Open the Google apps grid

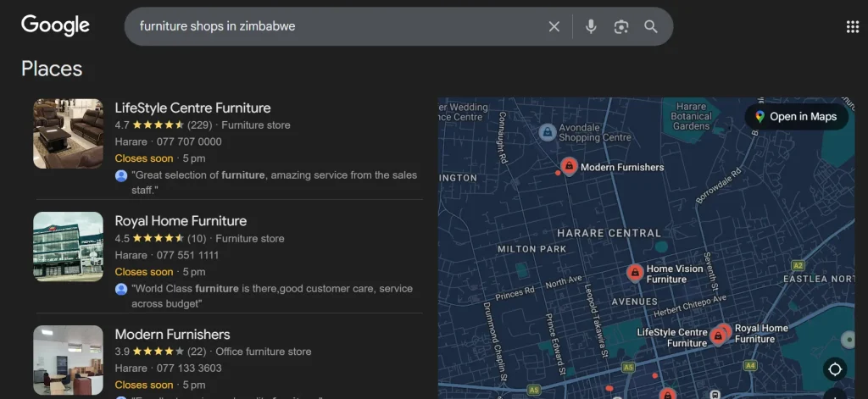coord(853,26)
